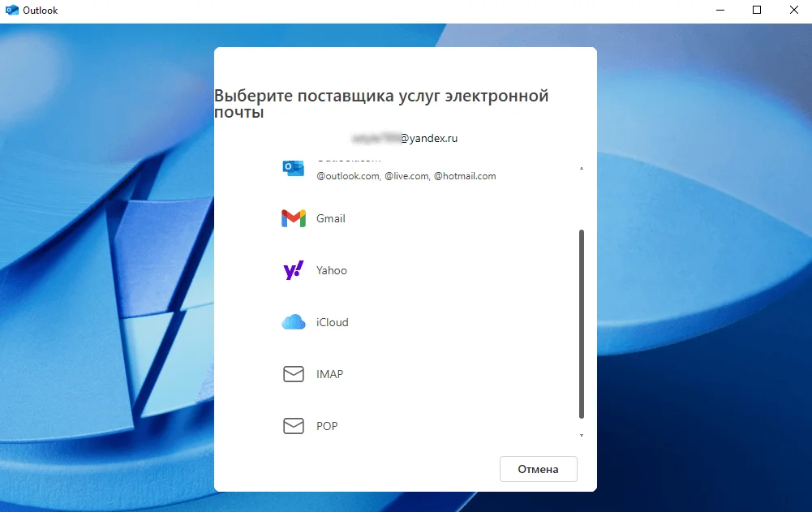Screen dimensions: 812x512
Task: Choose Yahoo from provider list
Action: (x=332, y=270)
